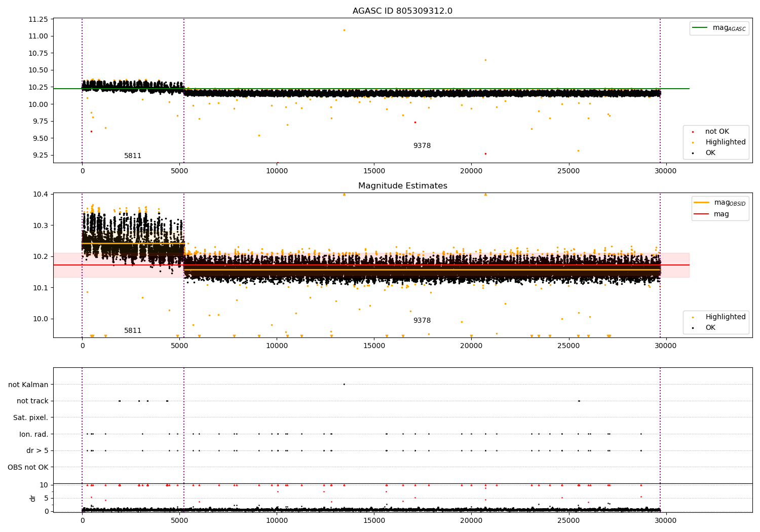Select the mag AGASC legend entry

719,28
